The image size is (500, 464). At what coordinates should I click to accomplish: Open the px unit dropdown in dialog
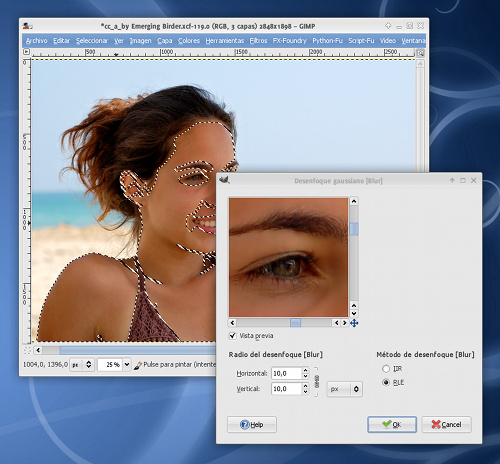pyautogui.click(x=344, y=389)
